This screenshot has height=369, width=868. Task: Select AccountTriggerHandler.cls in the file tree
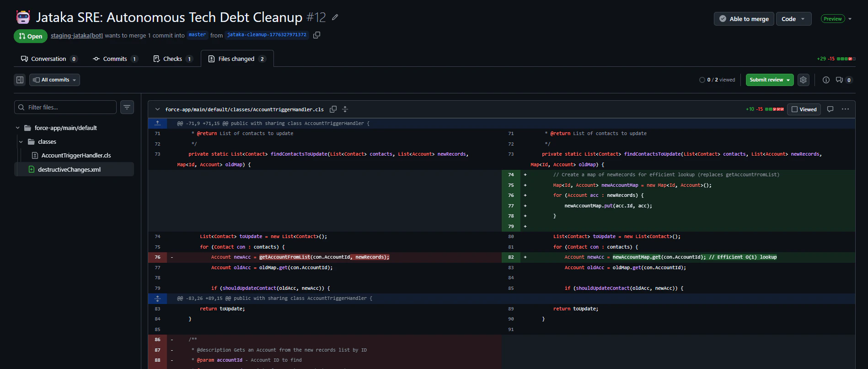[x=76, y=156]
